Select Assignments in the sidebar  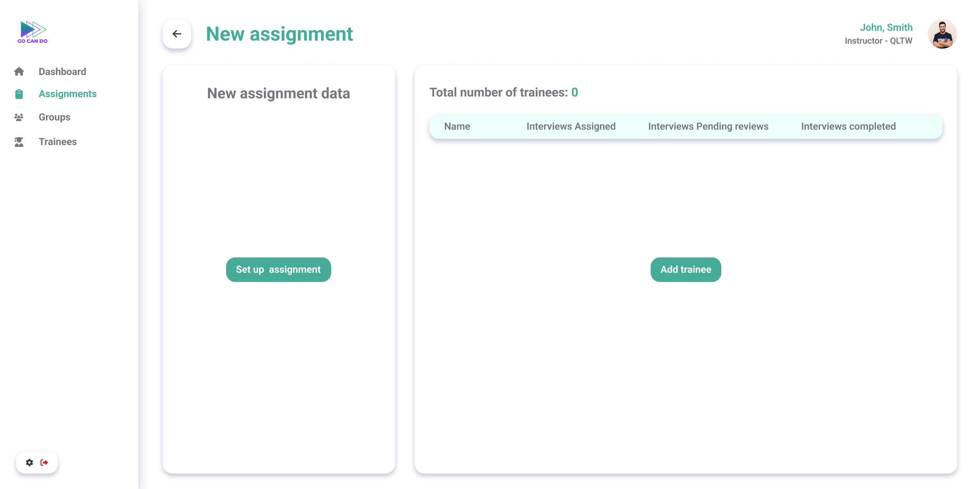pos(67,94)
